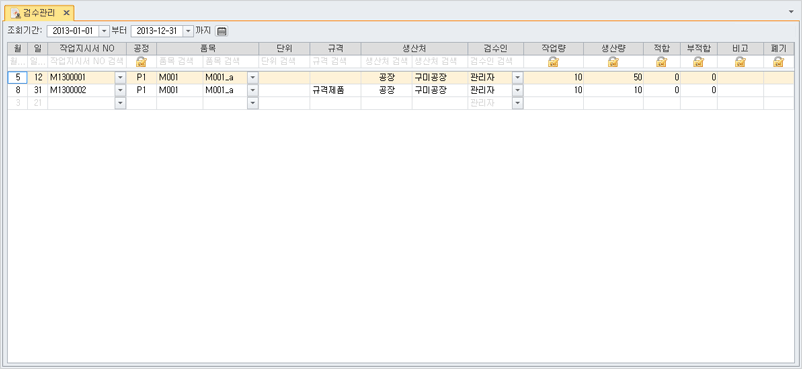This screenshot has width=802, height=369.
Task: Click the 검수인 column header
Action: 495,49
